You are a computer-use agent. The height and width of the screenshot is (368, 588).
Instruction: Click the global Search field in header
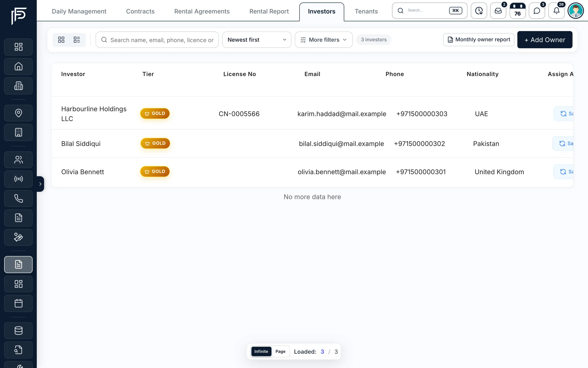point(429,11)
